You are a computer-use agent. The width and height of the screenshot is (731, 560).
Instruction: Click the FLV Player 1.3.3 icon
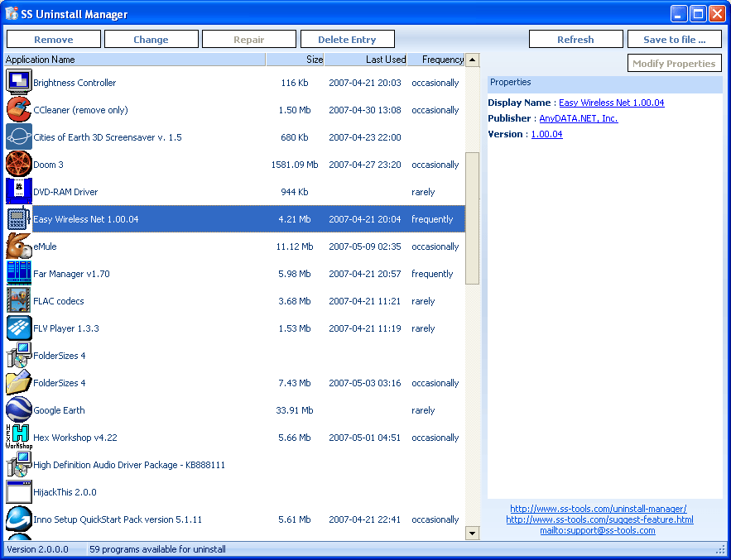18,327
